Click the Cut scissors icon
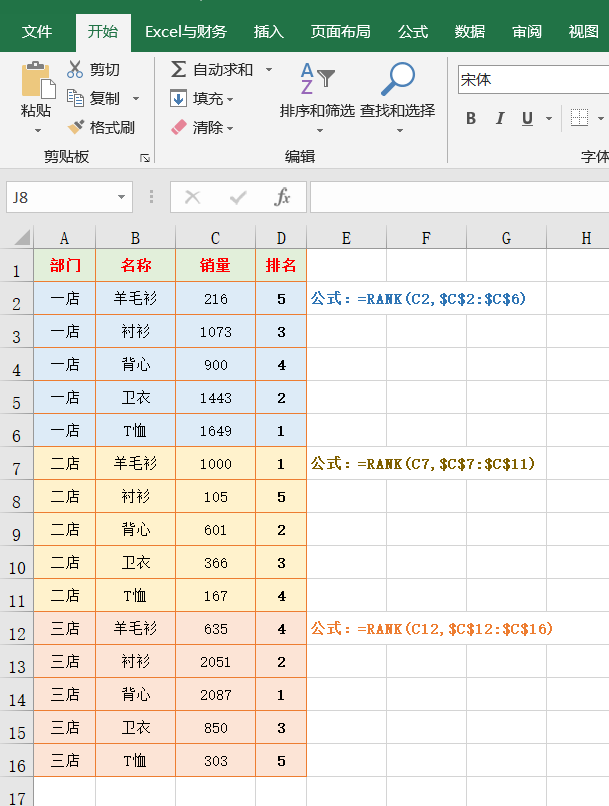The height and width of the screenshot is (806, 609). (75, 69)
